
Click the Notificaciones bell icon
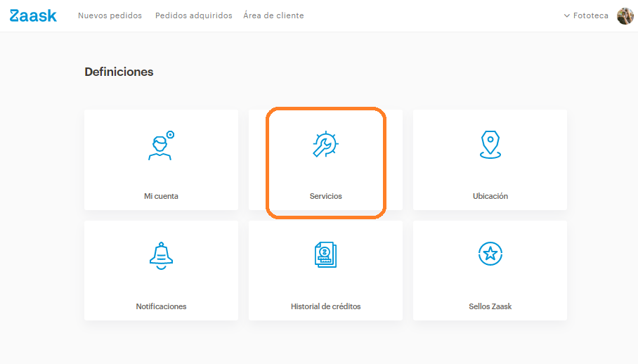coord(161,256)
